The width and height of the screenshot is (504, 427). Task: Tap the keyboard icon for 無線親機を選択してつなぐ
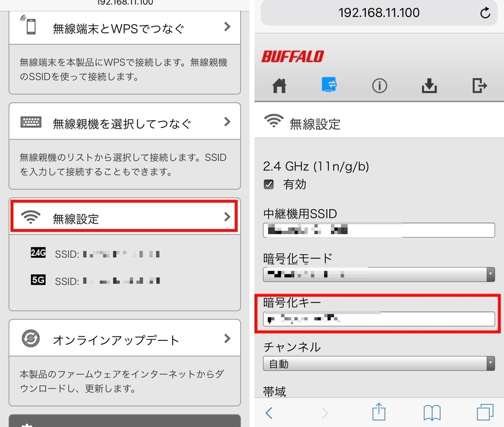pyautogui.click(x=31, y=122)
